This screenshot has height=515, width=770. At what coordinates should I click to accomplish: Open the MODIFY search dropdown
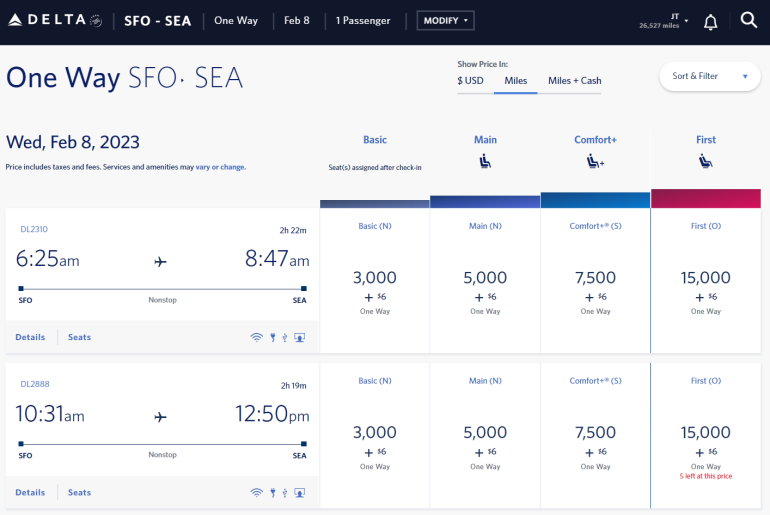445,21
